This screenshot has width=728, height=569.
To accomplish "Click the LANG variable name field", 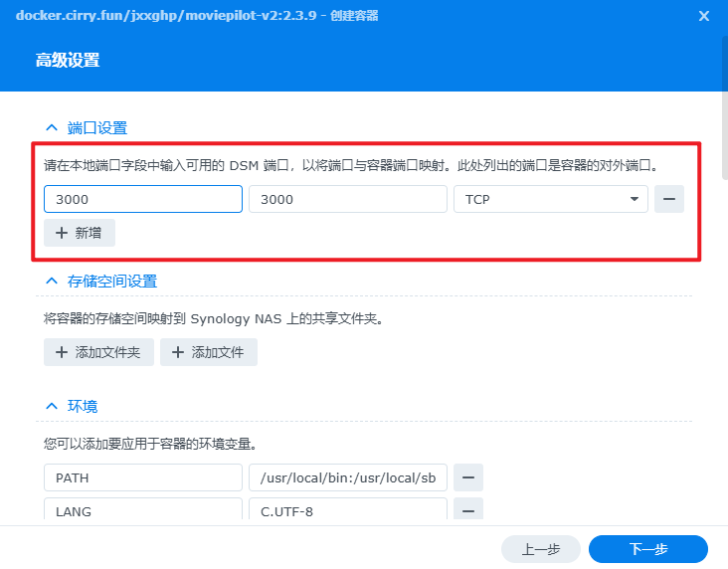I will pyautogui.click(x=143, y=511).
